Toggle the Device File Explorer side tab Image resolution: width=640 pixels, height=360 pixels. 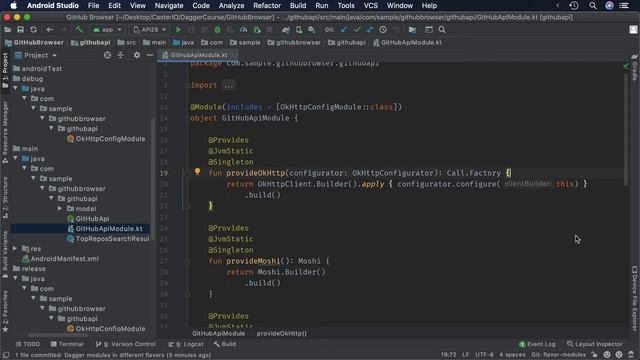click(x=634, y=298)
